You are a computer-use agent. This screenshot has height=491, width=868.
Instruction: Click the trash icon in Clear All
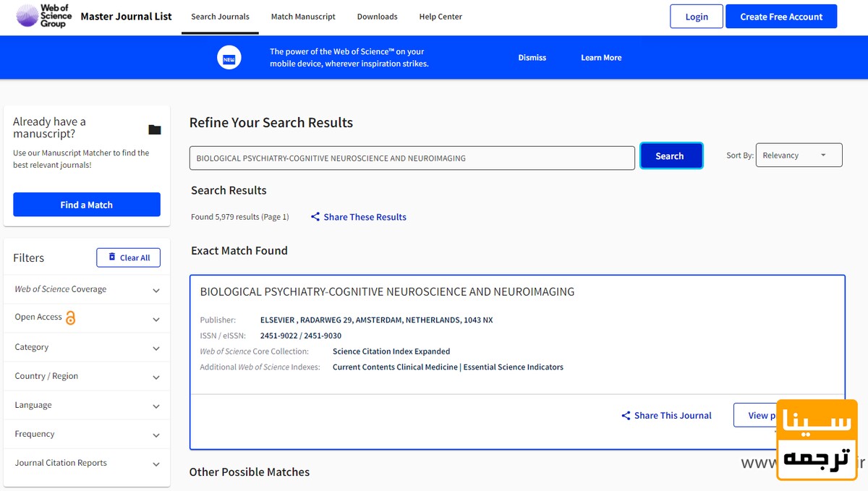pos(112,257)
